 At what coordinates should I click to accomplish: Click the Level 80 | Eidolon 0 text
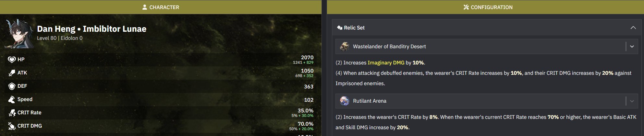tap(60, 38)
